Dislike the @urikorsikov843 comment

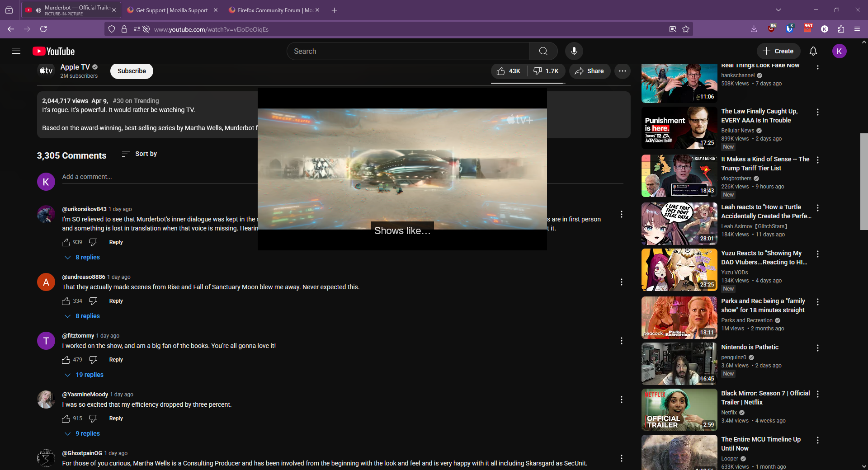pos(93,242)
